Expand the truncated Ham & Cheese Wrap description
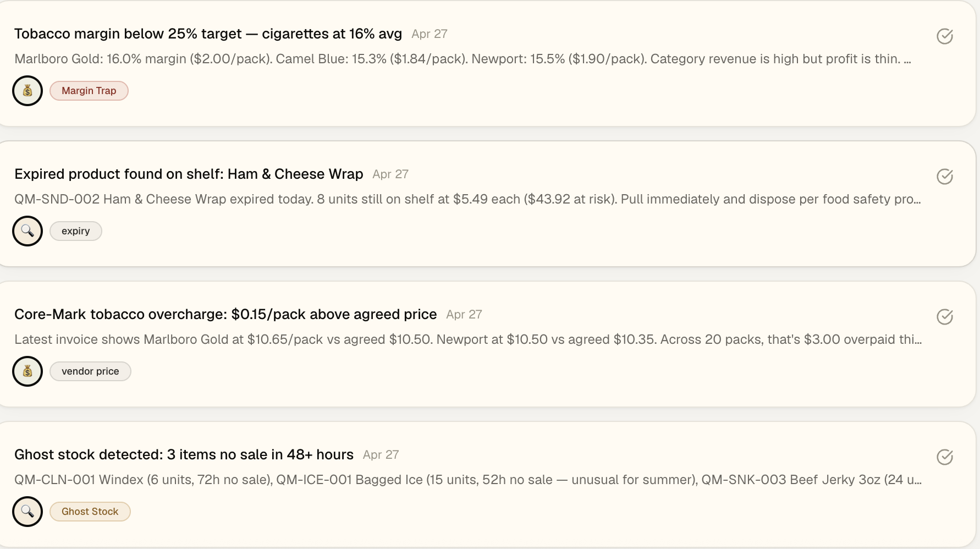980x549 pixels. coord(467,199)
